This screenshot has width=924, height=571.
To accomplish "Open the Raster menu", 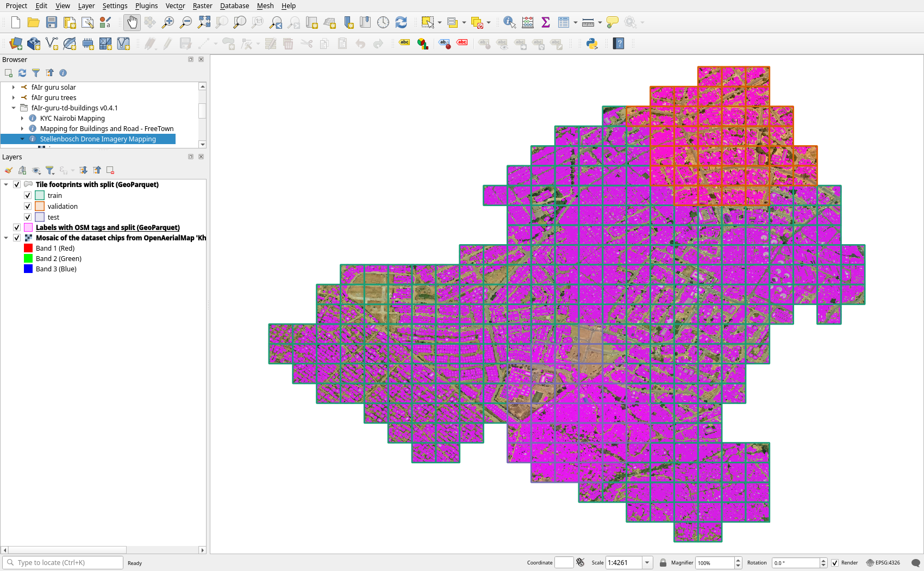I will (202, 5).
